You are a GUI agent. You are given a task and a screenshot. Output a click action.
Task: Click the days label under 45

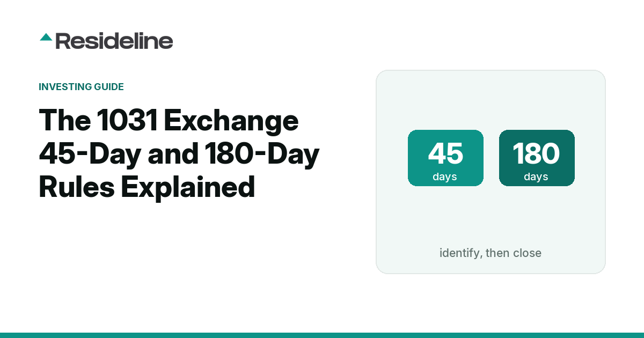coord(445,177)
